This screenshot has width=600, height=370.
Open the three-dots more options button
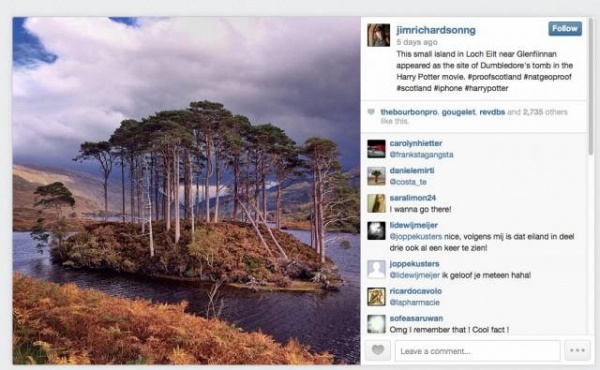coord(577,350)
